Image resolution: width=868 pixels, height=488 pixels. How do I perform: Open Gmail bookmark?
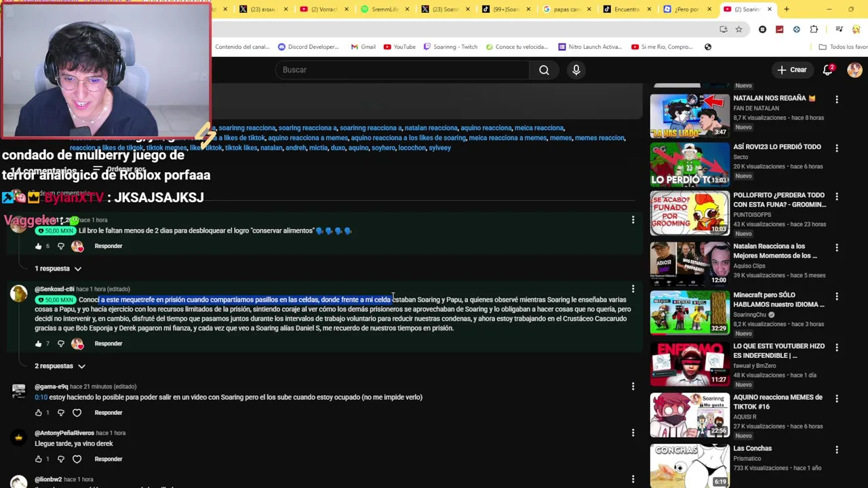[x=363, y=47]
